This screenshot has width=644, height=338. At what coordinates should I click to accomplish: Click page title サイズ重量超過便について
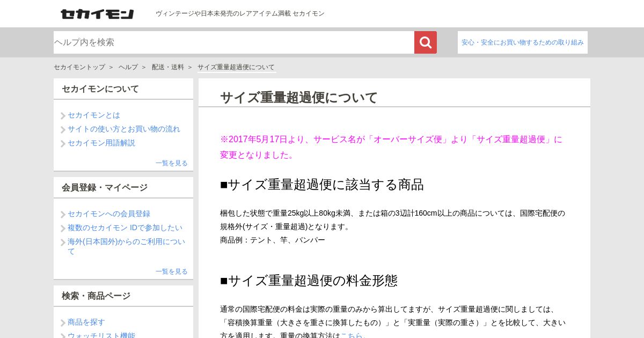[x=299, y=97]
